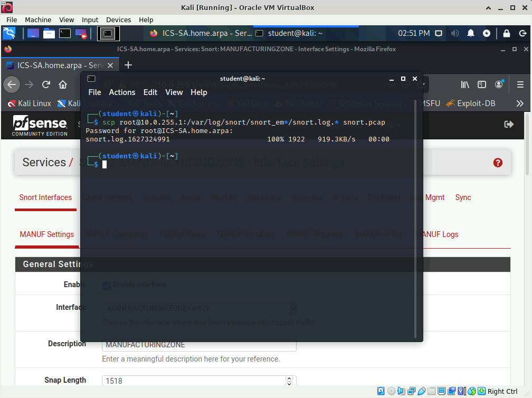Open power manager tray icon
The image size is (532, 398).
click(x=487, y=33)
